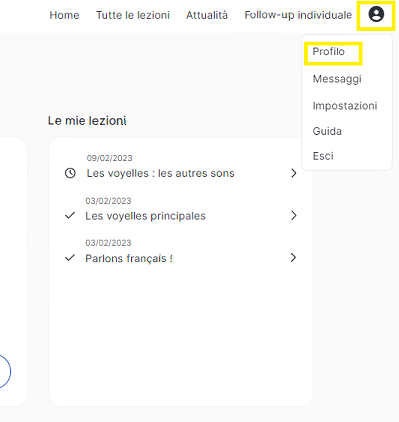This screenshot has width=399, height=422.
Task: Open lesson Parlons français !
Action: pyautogui.click(x=129, y=258)
